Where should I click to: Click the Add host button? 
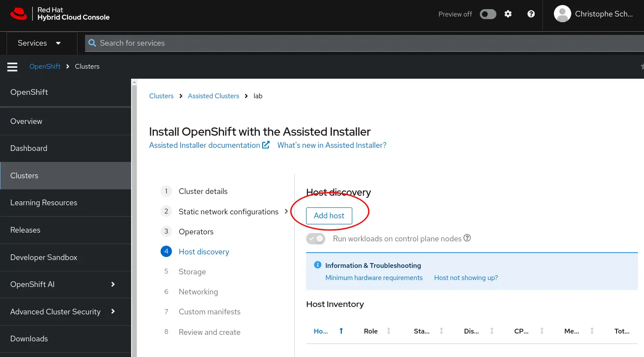pyautogui.click(x=329, y=216)
